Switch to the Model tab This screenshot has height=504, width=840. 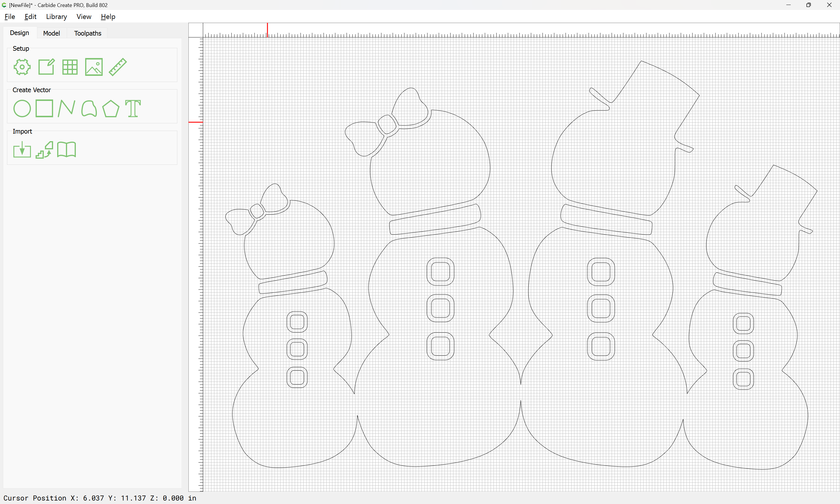pos(52,33)
